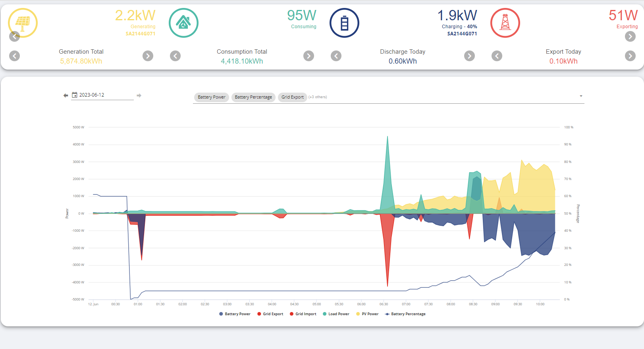Click the red grid pylon export icon

coord(505,23)
